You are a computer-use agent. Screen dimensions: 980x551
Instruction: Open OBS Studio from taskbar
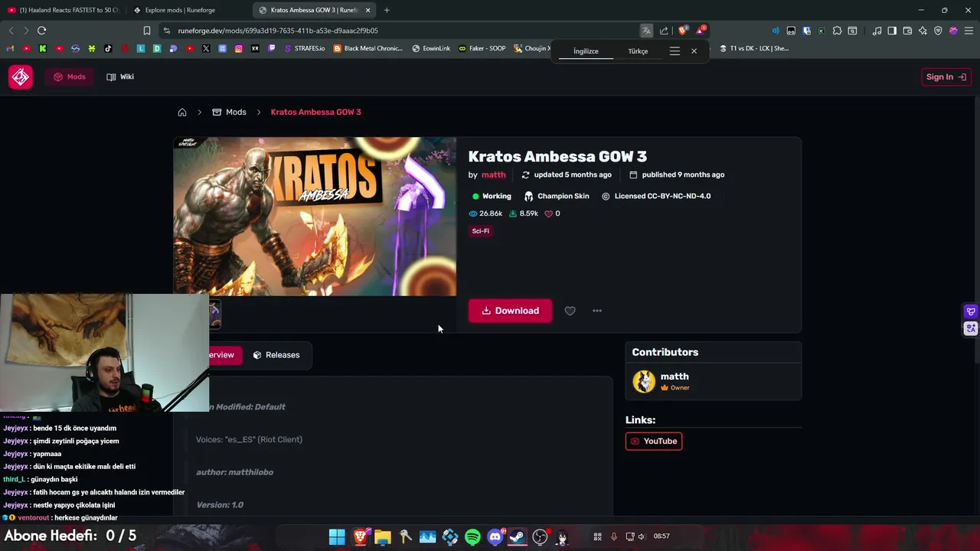(541, 537)
